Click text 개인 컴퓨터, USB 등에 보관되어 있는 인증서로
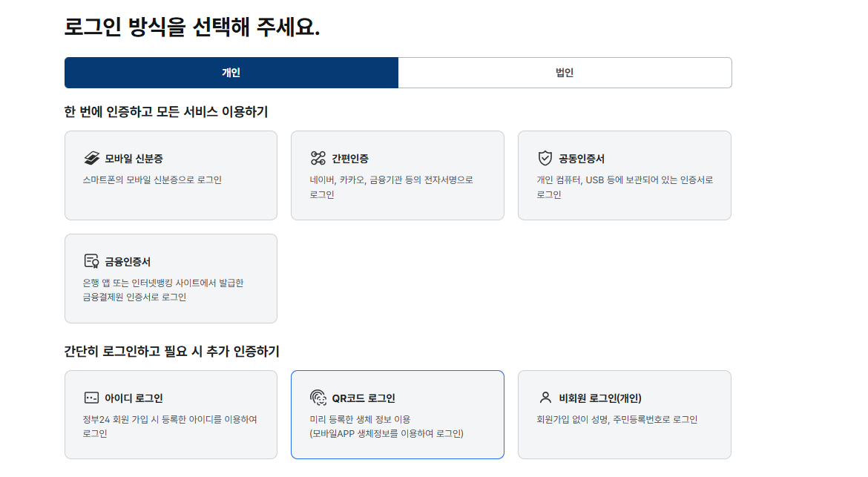 (x=625, y=180)
